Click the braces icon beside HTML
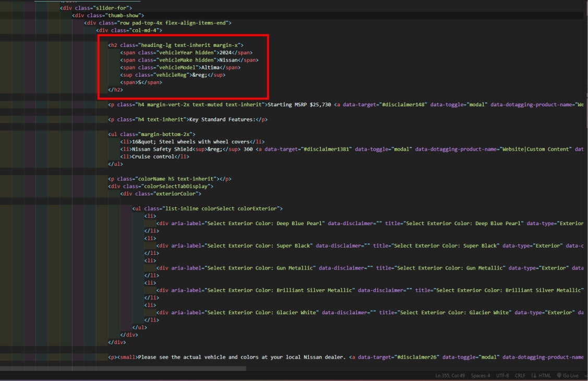The width and height of the screenshot is (588, 381). 534,376
